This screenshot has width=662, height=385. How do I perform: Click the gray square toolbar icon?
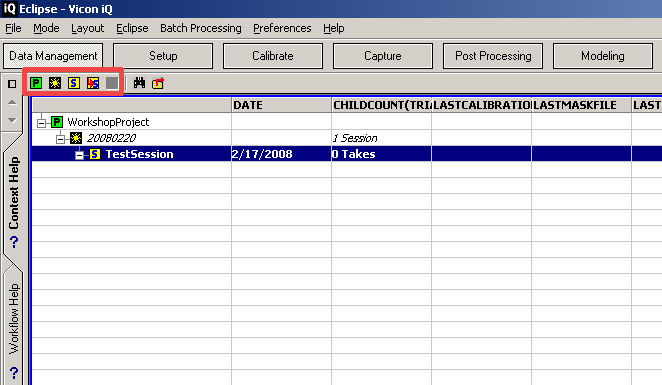(x=112, y=83)
